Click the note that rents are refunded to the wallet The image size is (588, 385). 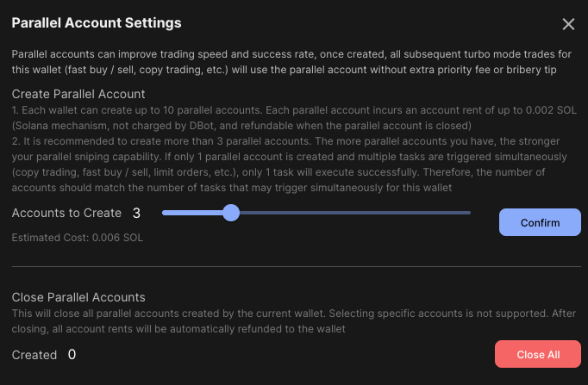[294, 321]
